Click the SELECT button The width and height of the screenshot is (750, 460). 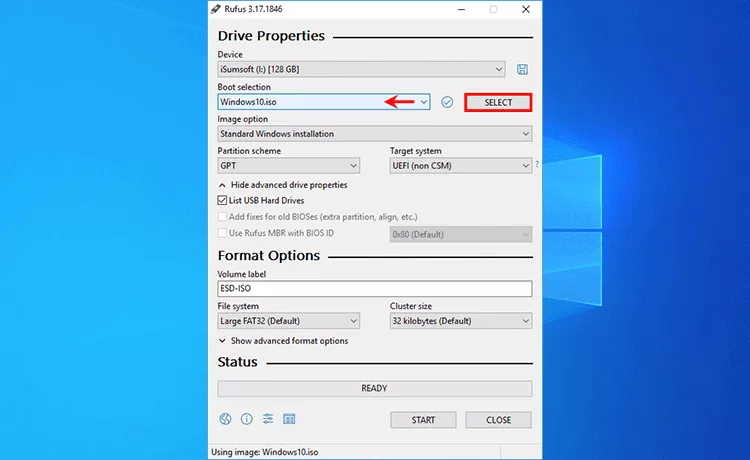[498, 102]
